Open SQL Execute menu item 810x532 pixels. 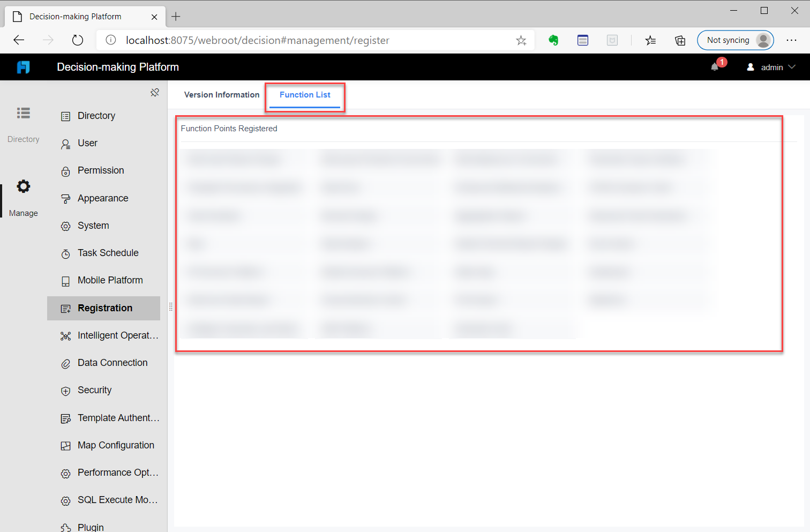104,500
